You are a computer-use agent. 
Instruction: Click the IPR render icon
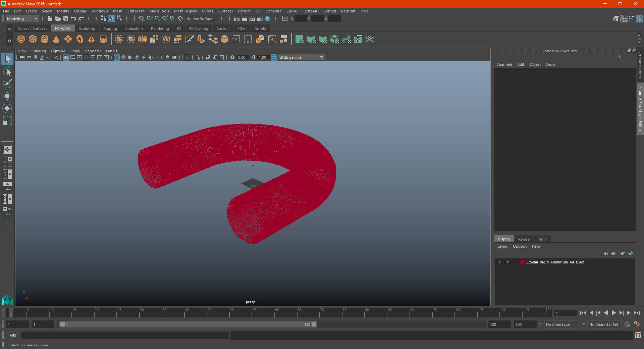tap(252, 19)
